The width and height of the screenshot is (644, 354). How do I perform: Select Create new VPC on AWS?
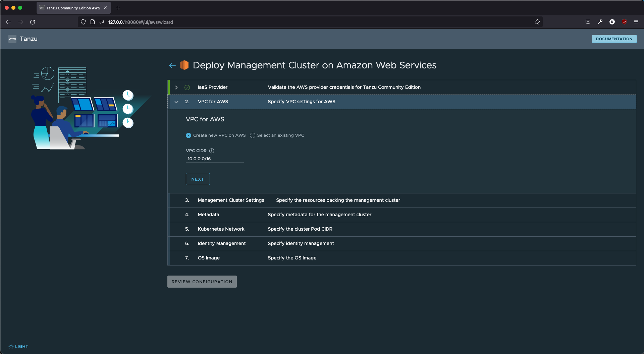pos(189,135)
